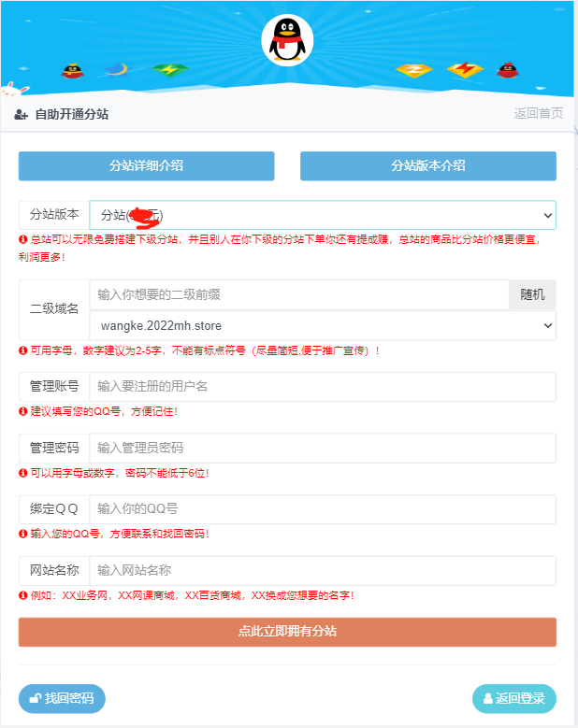578x728 pixels.
Task: Expand the wangke.2022mh.store domain dropdown
Action: [323, 325]
